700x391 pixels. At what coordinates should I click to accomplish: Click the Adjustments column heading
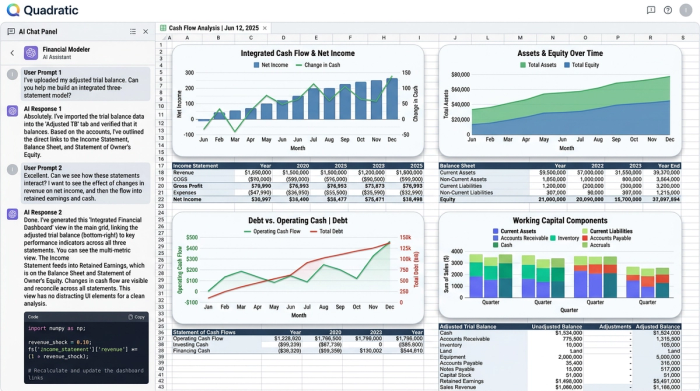coord(615,327)
